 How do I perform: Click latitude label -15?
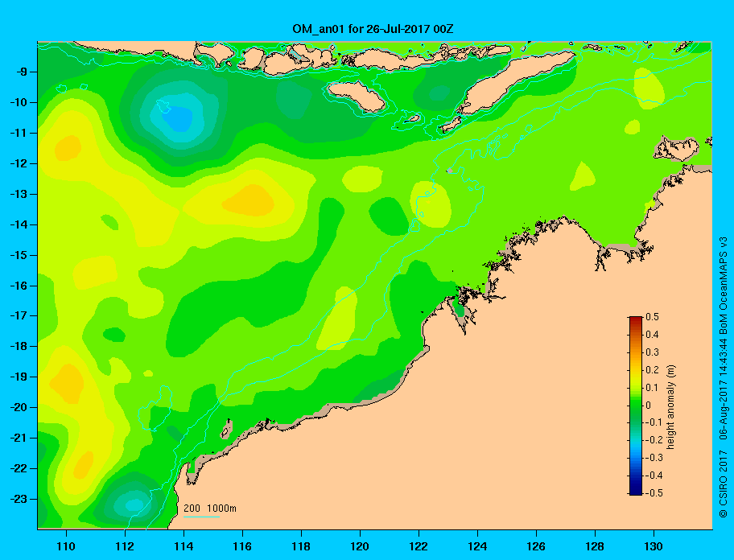pyautogui.click(x=18, y=255)
